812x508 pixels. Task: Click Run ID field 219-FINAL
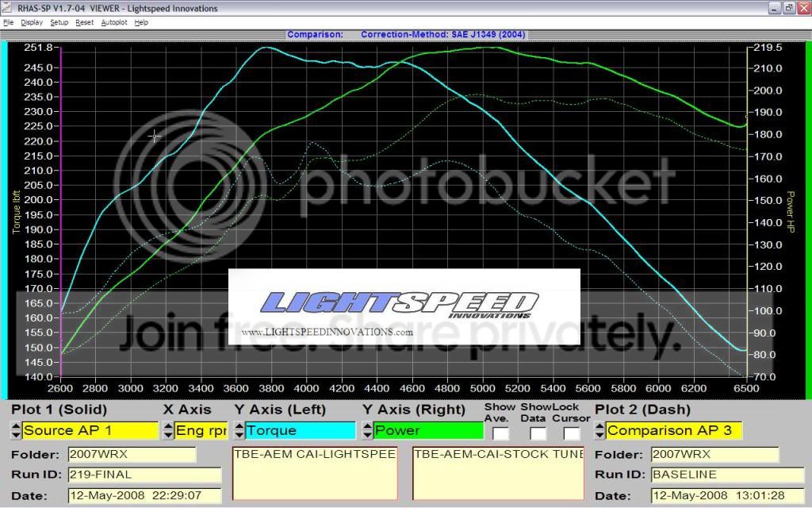pos(144,475)
